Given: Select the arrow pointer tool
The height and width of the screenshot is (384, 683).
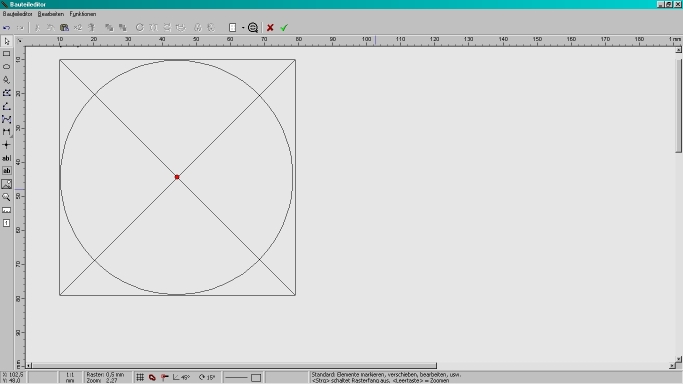Looking at the screenshot, I should click(x=7, y=41).
